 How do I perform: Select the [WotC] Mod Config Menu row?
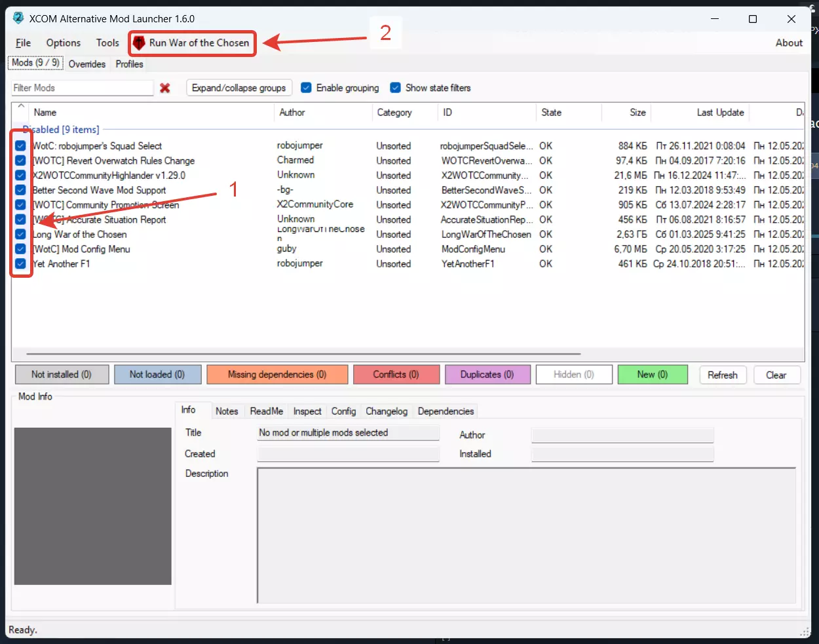(x=82, y=250)
